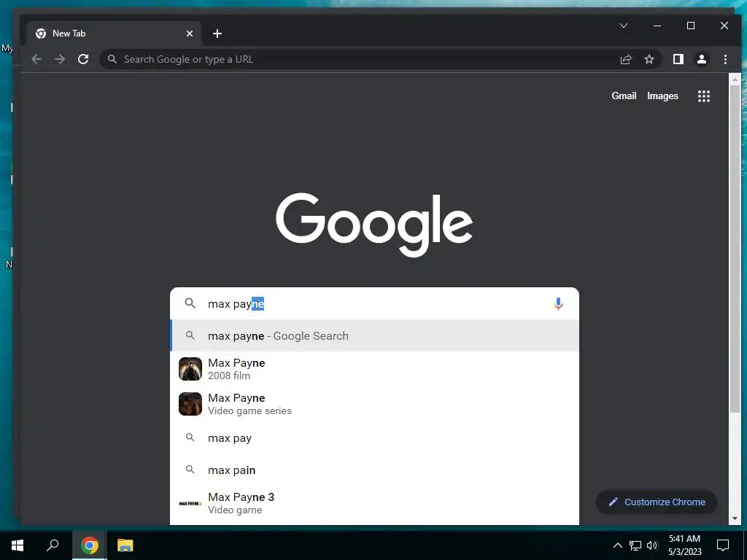Screen dimensions: 747x560
Task: Bookmark this tab with the star icon
Action: tap(649, 59)
